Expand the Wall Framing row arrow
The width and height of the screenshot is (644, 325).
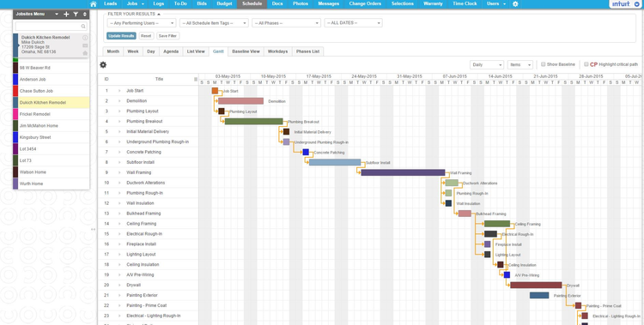pyautogui.click(x=119, y=172)
